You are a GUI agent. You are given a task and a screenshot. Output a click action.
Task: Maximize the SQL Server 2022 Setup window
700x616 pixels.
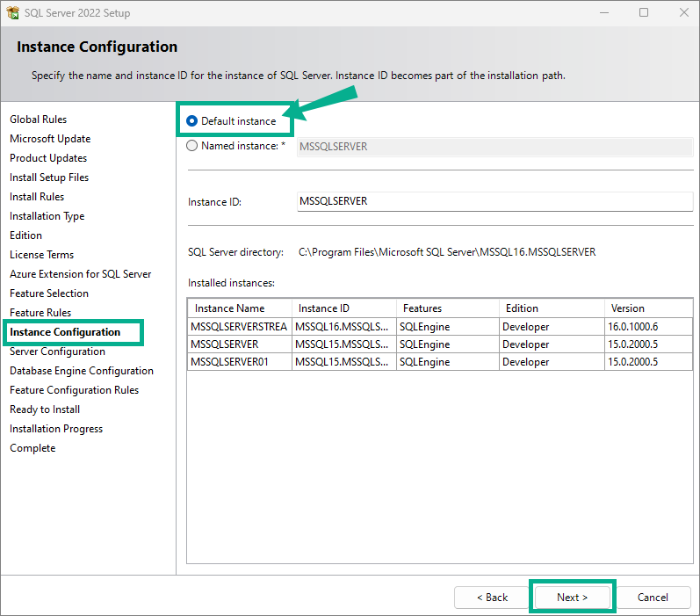644,12
